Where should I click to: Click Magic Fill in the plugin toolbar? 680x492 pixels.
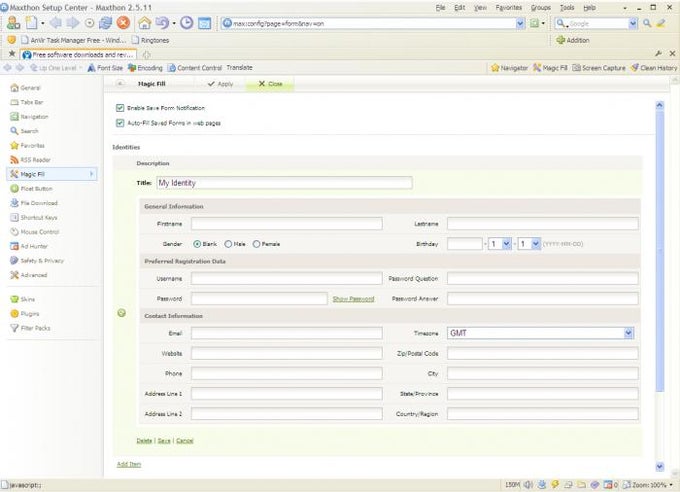(x=550, y=68)
